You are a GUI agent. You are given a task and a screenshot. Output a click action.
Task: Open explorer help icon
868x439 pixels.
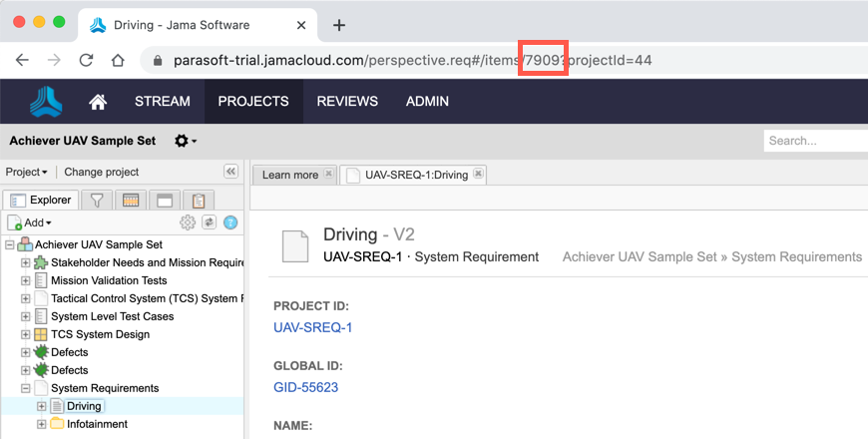pos(230,222)
